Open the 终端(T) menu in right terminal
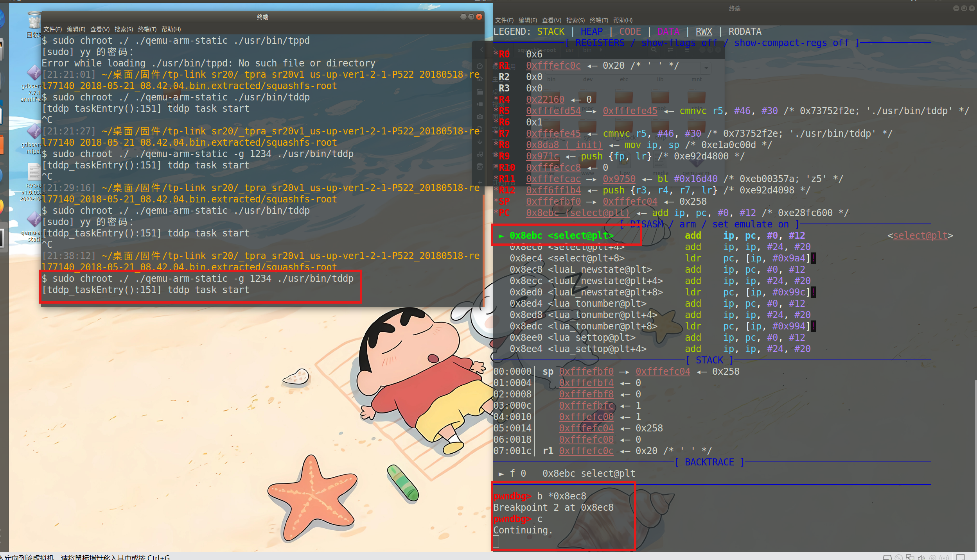Viewport: 977px width, 560px height. [x=599, y=20]
